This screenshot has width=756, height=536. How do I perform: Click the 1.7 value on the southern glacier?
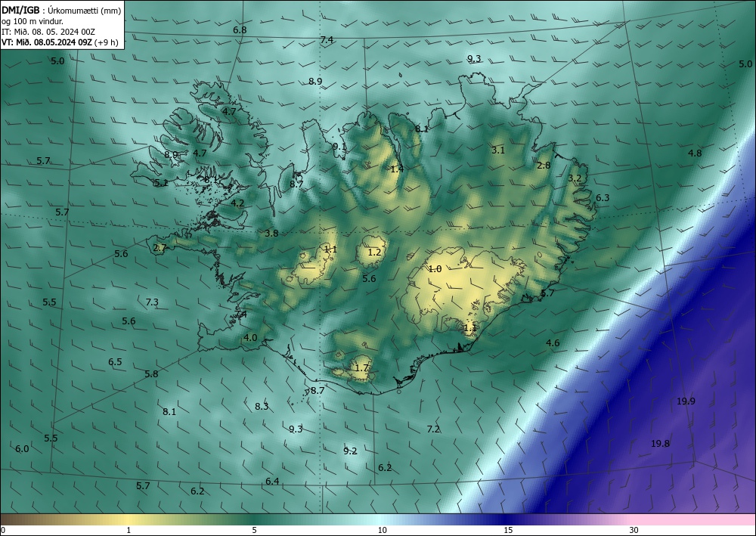pos(361,367)
